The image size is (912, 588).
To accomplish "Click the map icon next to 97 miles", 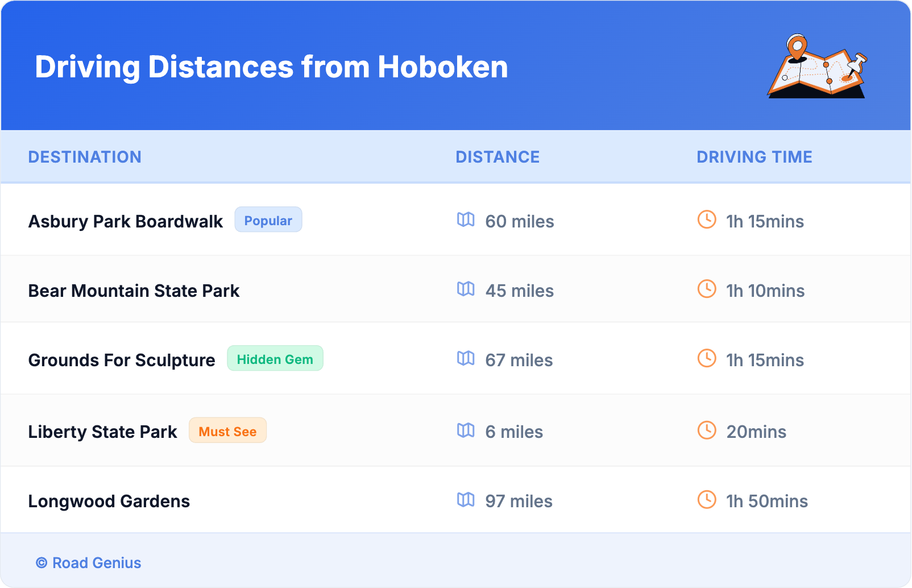I will 466,499.
